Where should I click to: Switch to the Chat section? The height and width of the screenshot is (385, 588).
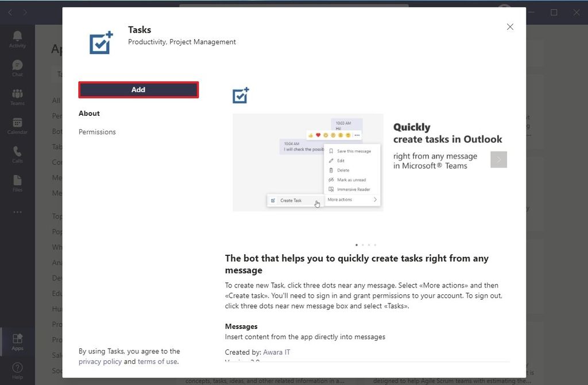tap(17, 66)
